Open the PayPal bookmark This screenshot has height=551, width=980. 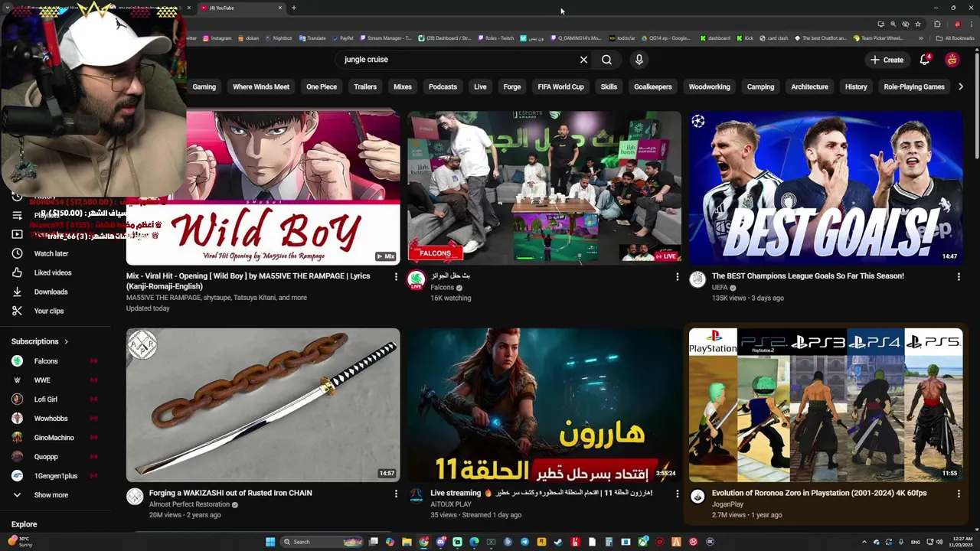(x=341, y=38)
